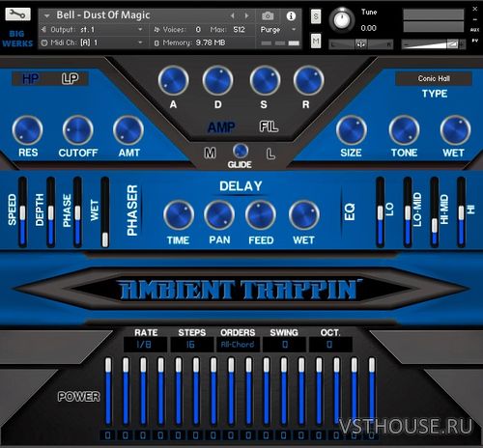483x448 pixels.
Task: Click the filter AMT knob
Action: [x=128, y=130]
